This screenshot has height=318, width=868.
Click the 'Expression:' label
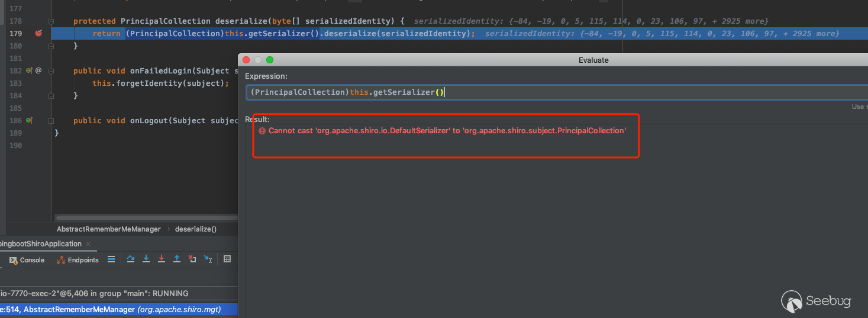266,76
